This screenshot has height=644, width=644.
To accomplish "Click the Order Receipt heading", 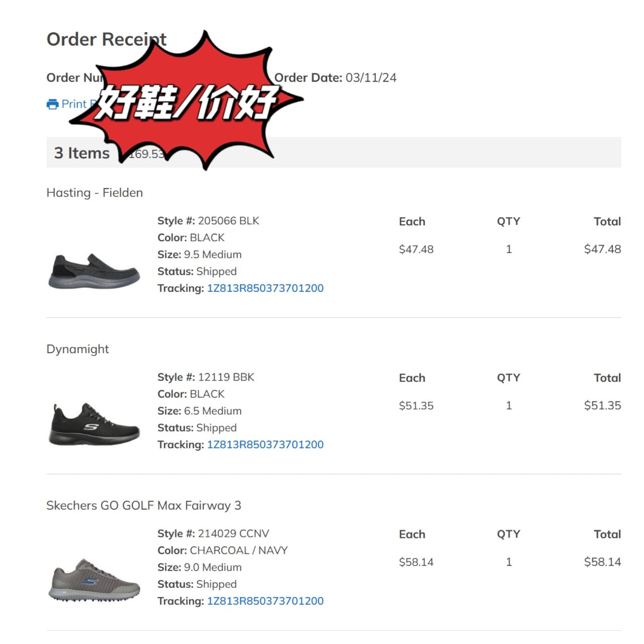I will click(x=106, y=39).
